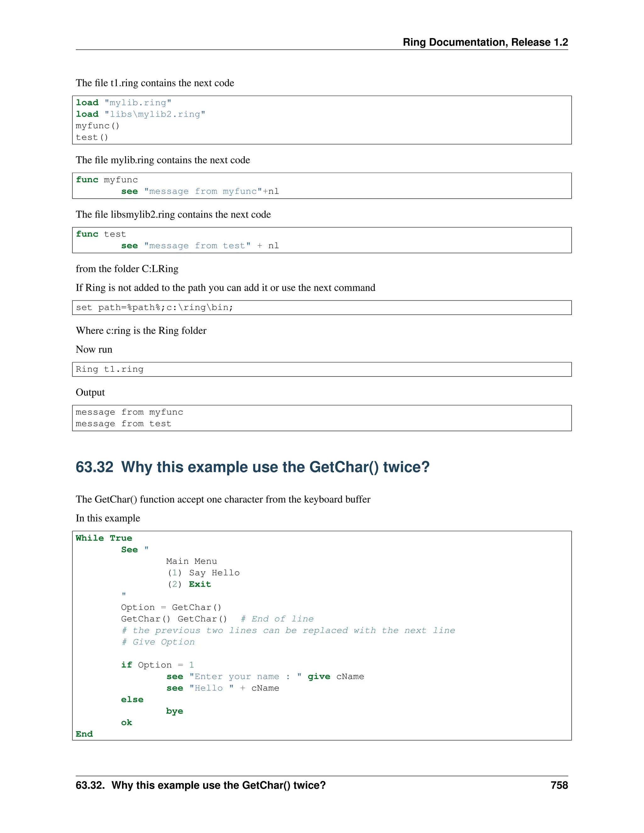The width and height of the screenshot is (644, 833).
Task: Click the bold Exit keyword in menu text
Action: (x=200, y=584)
